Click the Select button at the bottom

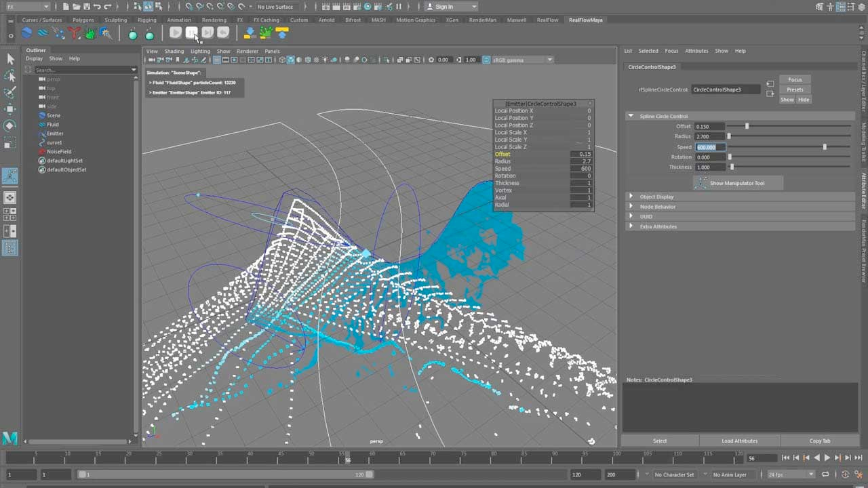pos(660,441)
